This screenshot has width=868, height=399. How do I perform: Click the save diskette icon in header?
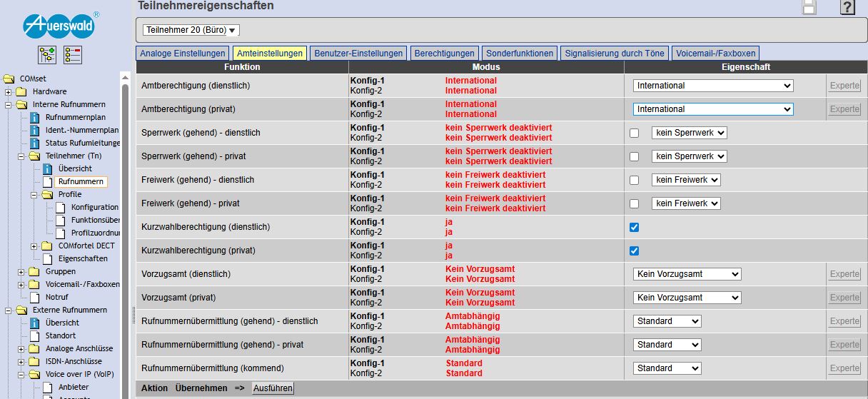pos(809,7)
